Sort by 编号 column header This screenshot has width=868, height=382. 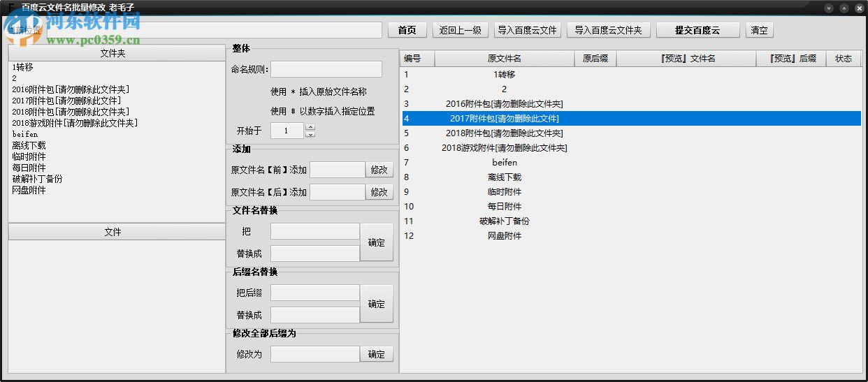(417, 59)
